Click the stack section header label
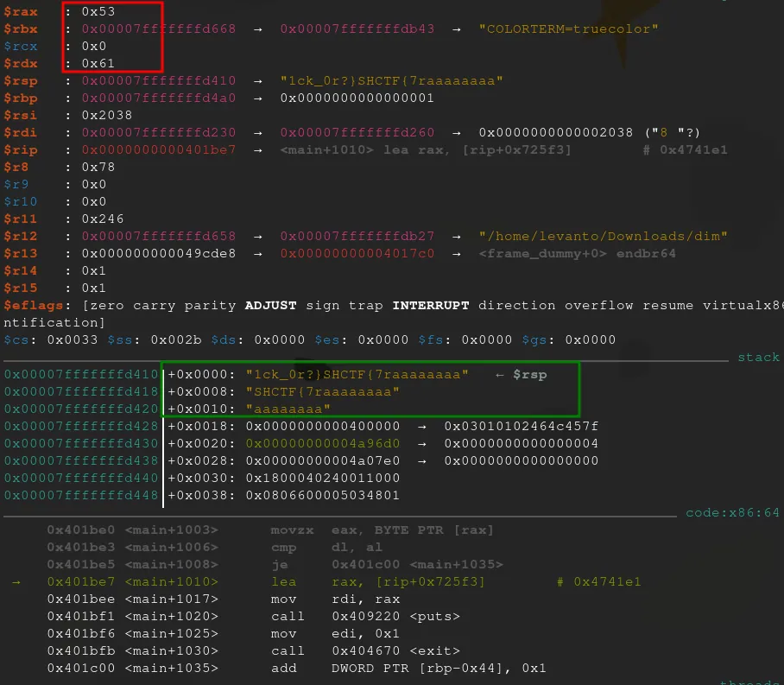Screen dimensions: 784x685 coord(758,358)
